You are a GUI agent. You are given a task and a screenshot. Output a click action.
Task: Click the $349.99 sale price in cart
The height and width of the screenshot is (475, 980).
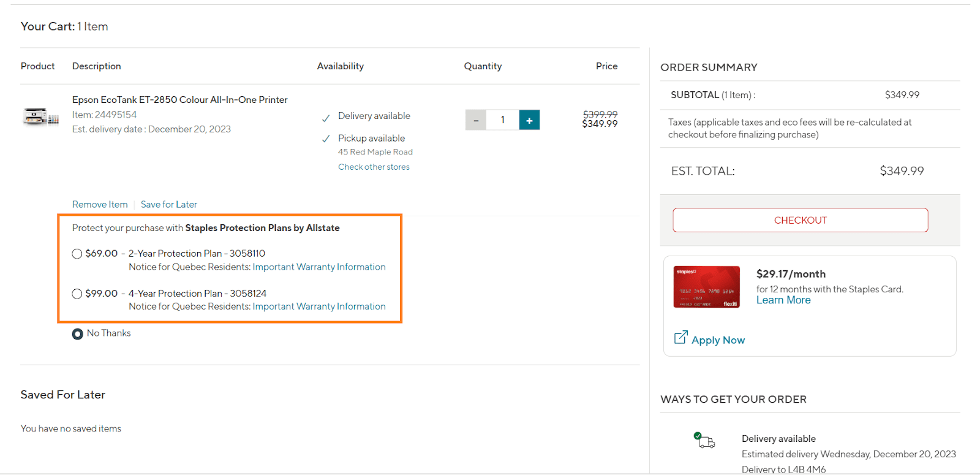coord(600,124)
